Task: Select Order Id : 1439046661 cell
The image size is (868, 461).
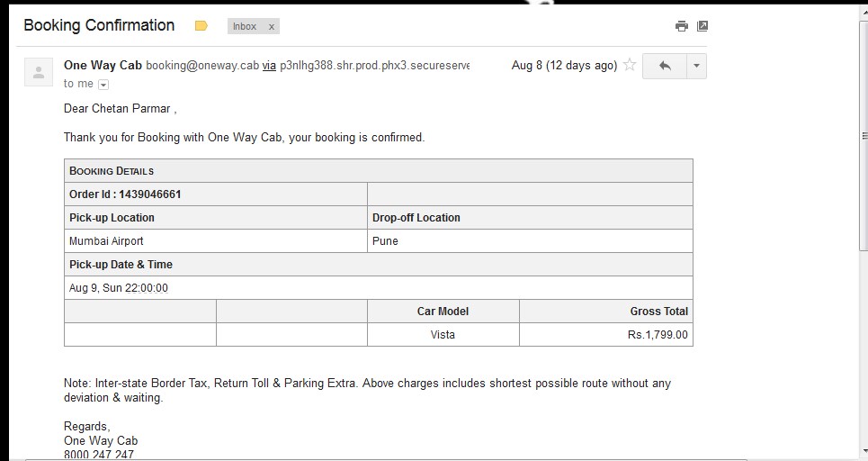Action: pyautogui.click(x=216, y=194)
